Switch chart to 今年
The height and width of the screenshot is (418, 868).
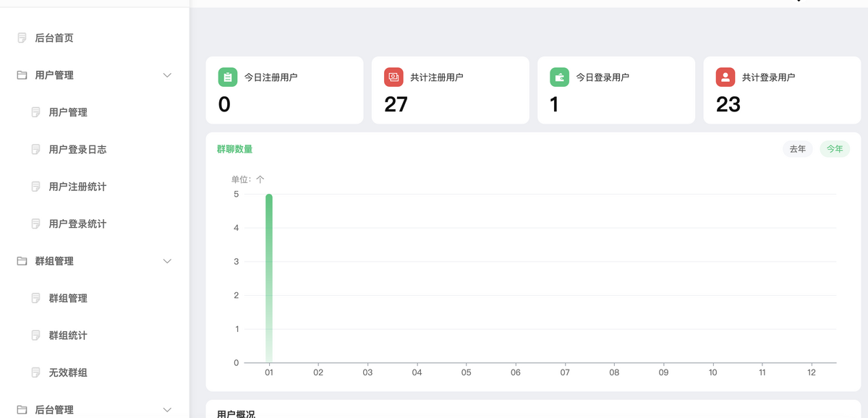[x=835, y=149]
